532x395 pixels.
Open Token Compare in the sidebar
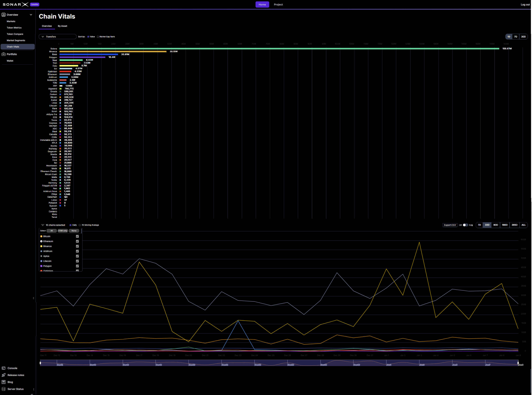(15, 34)
